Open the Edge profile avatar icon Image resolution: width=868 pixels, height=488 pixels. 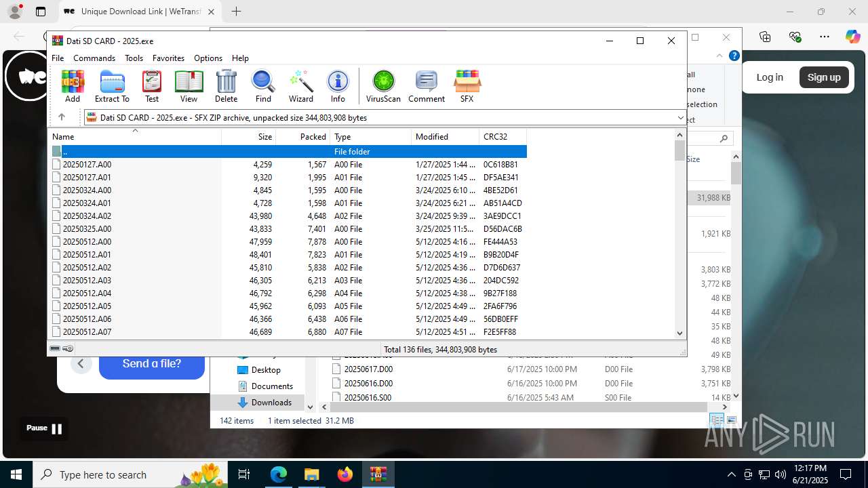point(15,12)
